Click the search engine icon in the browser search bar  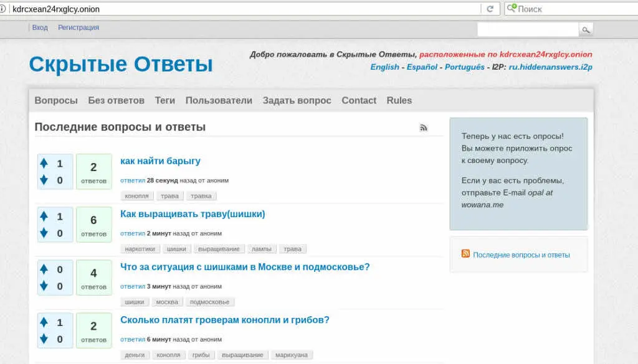coord(512,9)
